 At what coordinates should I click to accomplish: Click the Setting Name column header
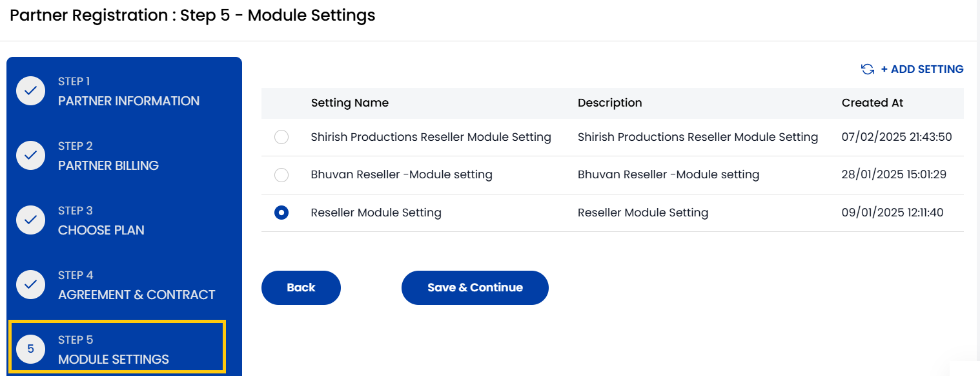tap(350, 103)
